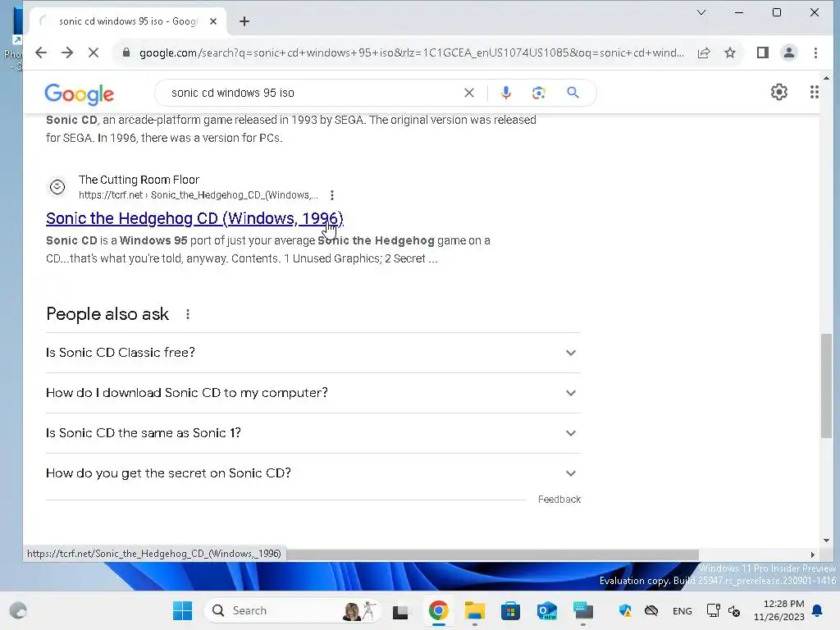
Task: Open Google quick settings gear
Action: (x=779, y=92)
